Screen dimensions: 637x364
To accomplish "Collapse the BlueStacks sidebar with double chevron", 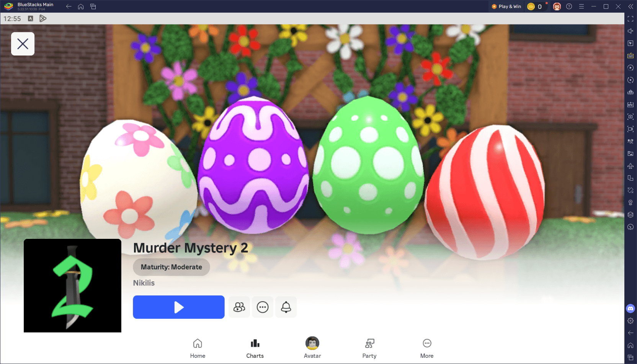I will (x=630, y=7).
